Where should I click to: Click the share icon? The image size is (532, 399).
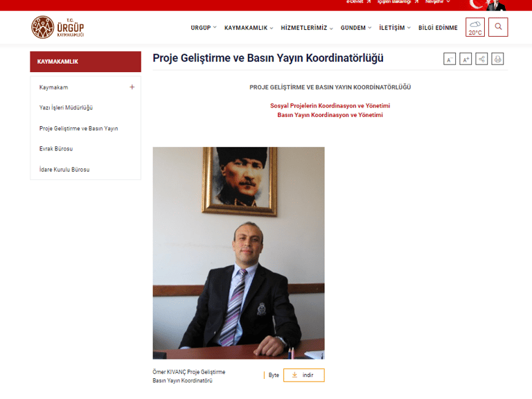click(481, 59)
